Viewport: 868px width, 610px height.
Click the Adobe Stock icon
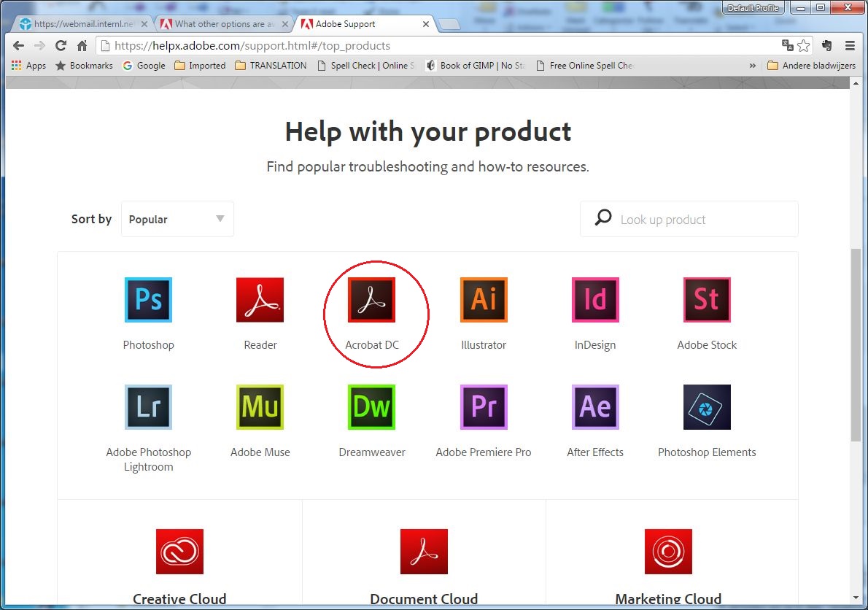pyautogui.click(x=706, y=299)
